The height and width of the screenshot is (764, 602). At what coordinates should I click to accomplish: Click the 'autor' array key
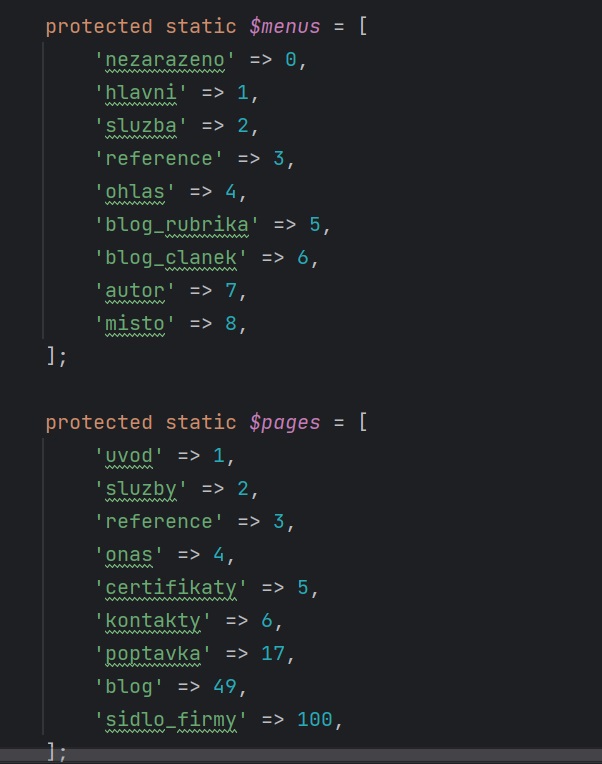(135, 291)
